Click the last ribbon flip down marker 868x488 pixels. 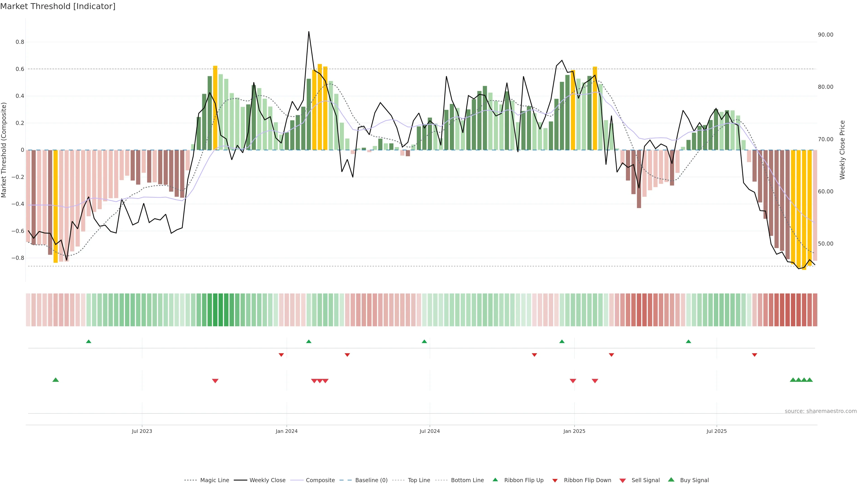tap(755, 355)
